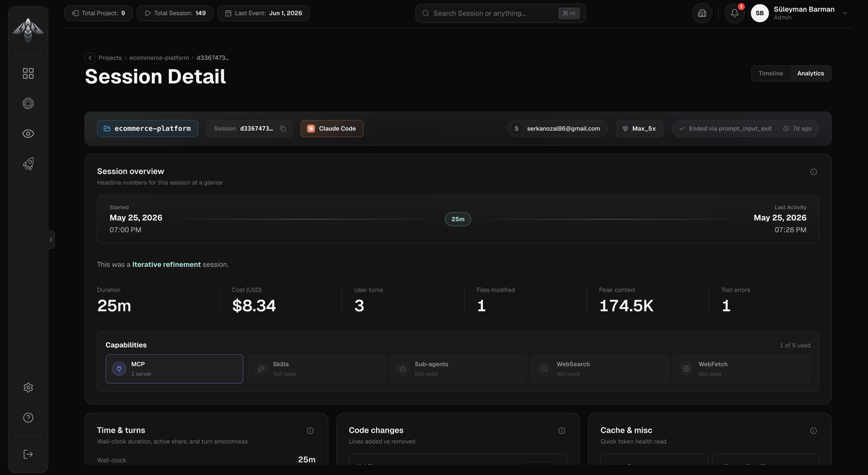The width and height of the screenshot is (868, 475).
Task: Click the Files modified value 1
Action: click(481, 306)
